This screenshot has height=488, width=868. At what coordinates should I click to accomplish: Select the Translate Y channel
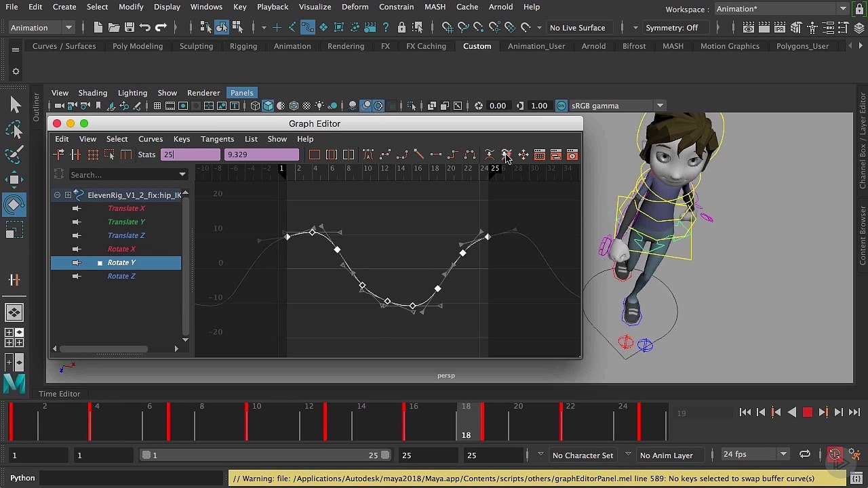(x=126, y=222)
